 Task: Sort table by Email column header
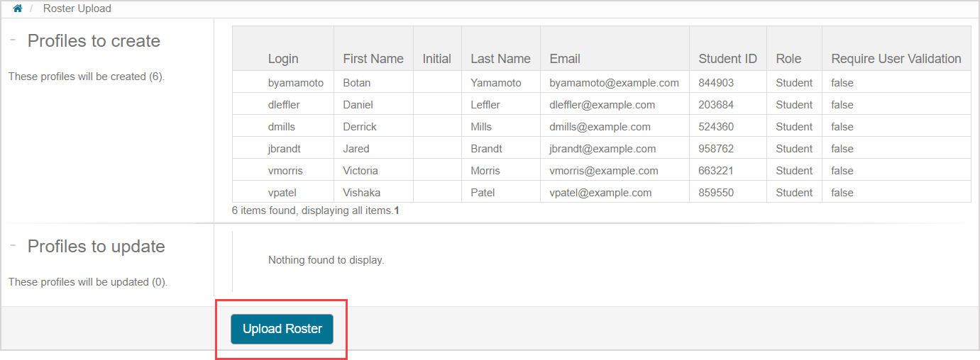coord(564,59)
